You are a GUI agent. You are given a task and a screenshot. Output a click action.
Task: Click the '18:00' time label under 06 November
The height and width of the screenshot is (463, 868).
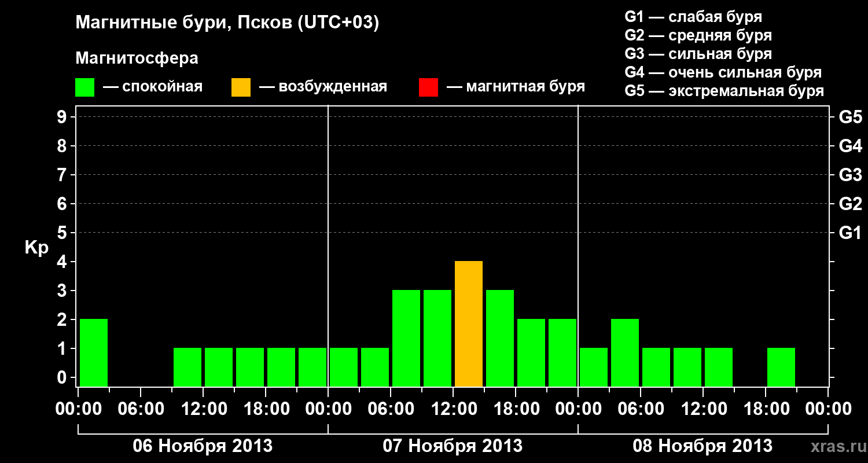266,409
